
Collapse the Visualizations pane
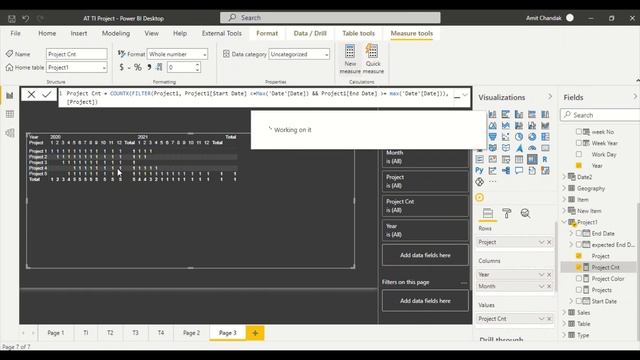click(x=550, y=97)
